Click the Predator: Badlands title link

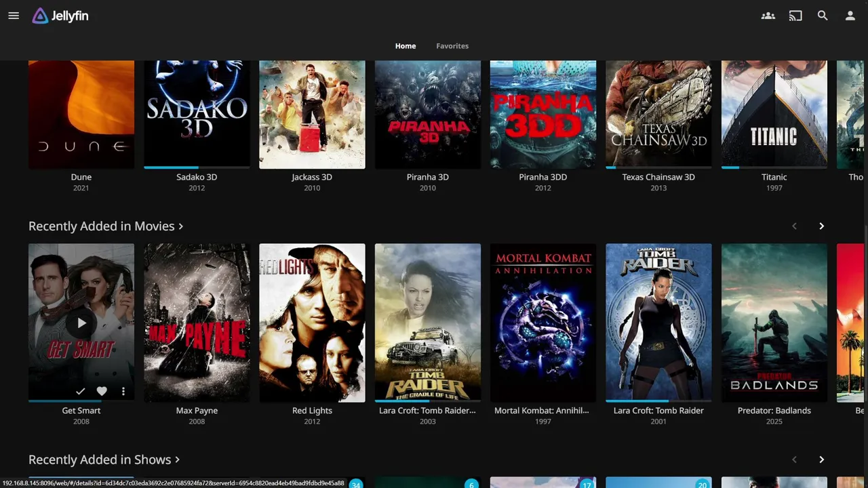(774, 411)
